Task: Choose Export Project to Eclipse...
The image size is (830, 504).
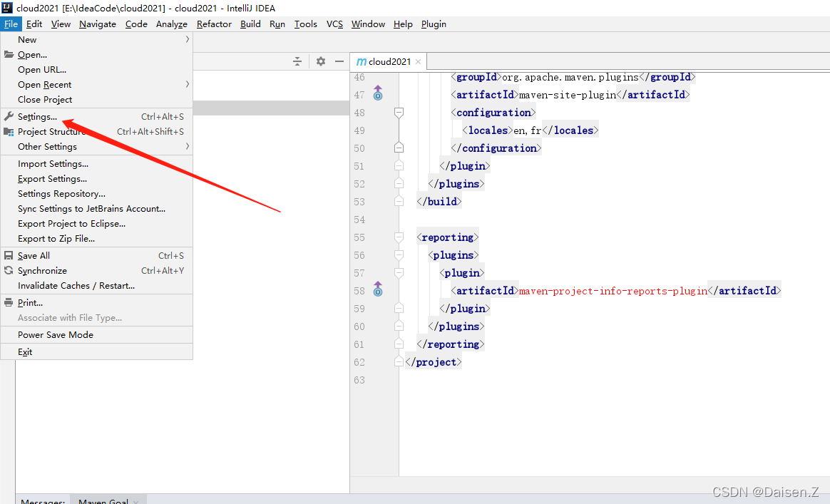Action: pos(96,223)
